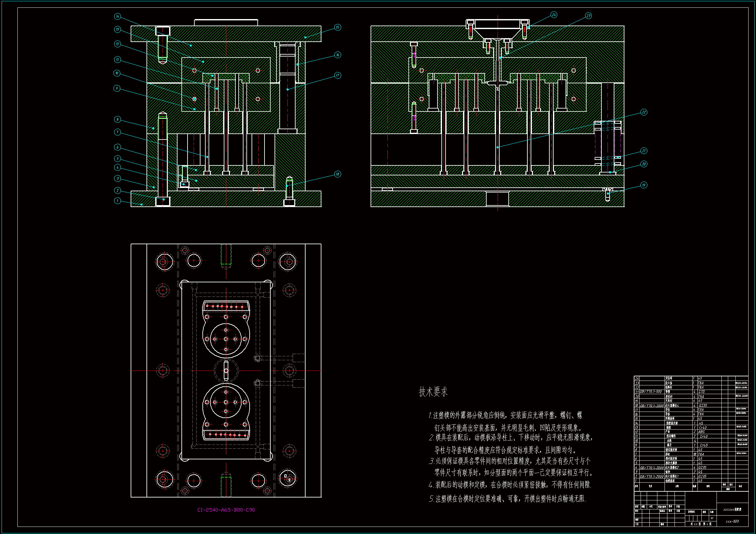Viewport: 756px width, 534px height.
Task: Select part balloon number 9
Action: pos(117,88)
